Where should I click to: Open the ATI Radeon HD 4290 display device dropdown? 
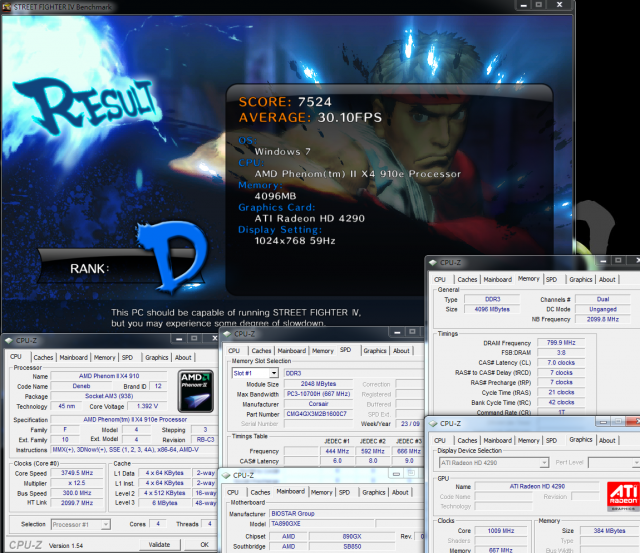(544, 463)
